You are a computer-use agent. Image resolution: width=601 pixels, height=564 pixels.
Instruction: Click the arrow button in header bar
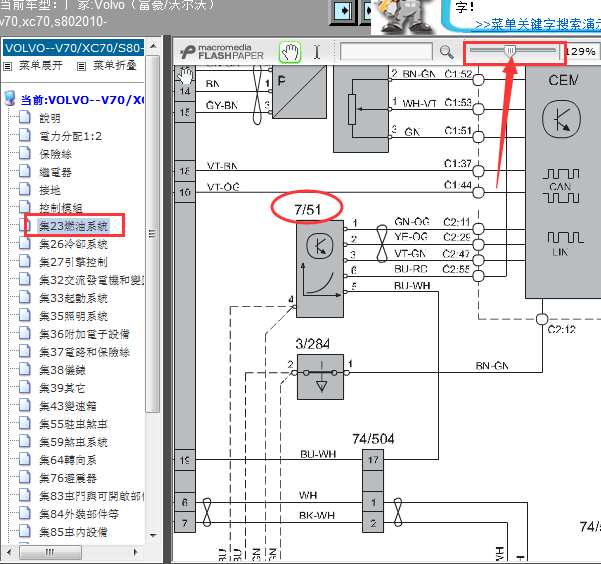(344, 11)
